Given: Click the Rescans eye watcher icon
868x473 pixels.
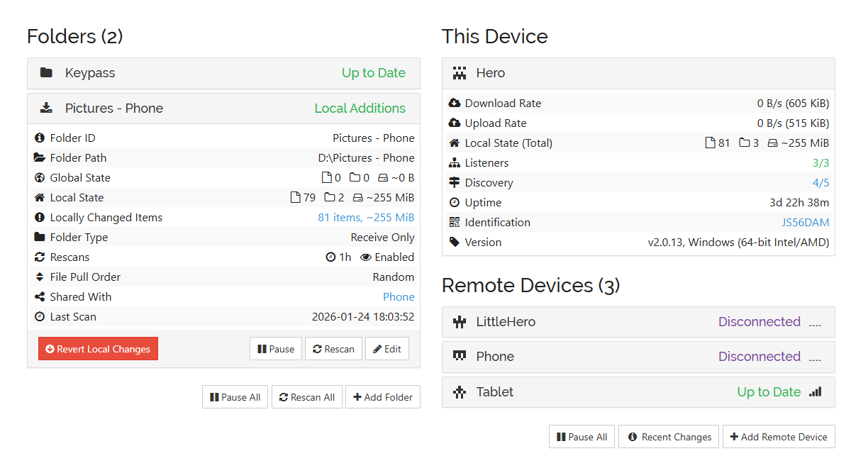Looking at the screenshot, I should tap(366, 257).
